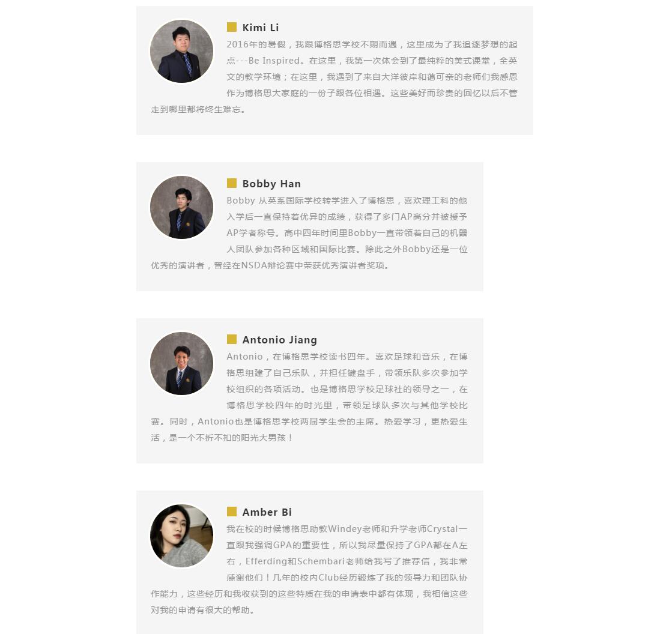Click Antonio's text line ending 阳光大男孩

[221, 438]
